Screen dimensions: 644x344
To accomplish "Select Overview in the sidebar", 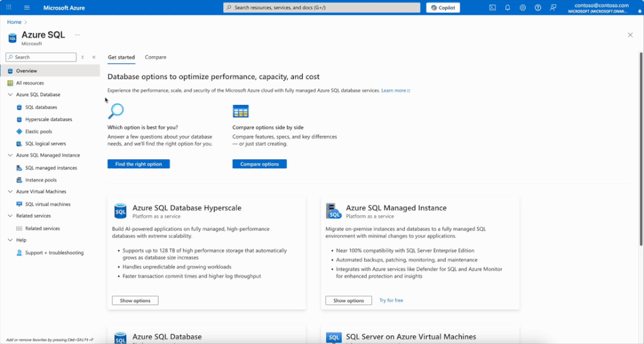I will (x=50, y=71).
